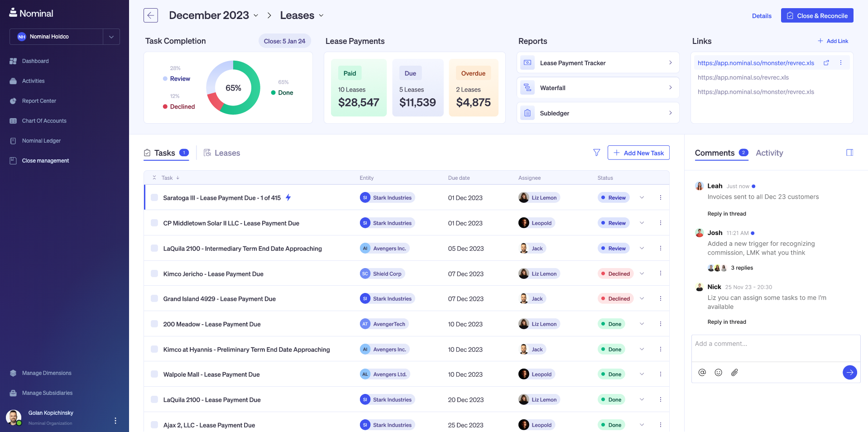The height and width of the screenshot is (432, 868).
Task: Expand the Nominal Holdco company dropdown
Action: point(111,37)
